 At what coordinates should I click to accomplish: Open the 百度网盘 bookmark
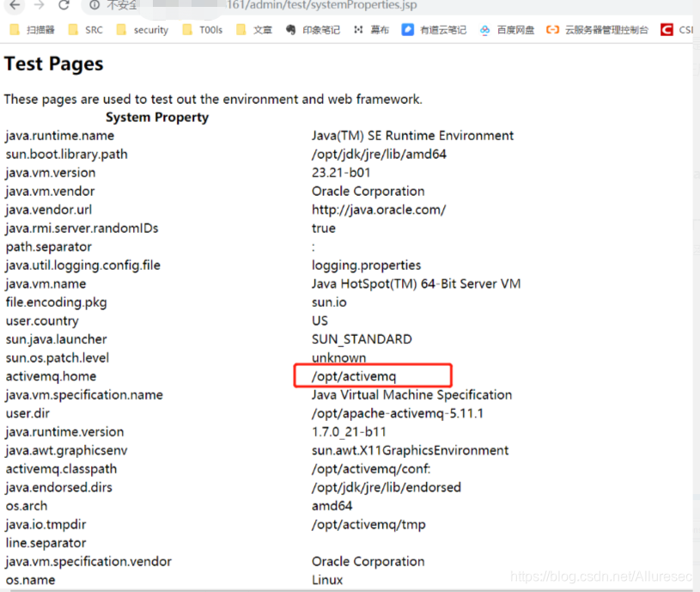click(x=507, y=30)
